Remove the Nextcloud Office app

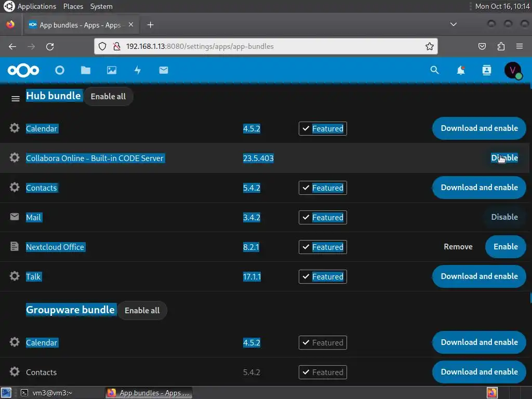coord(458,247)
